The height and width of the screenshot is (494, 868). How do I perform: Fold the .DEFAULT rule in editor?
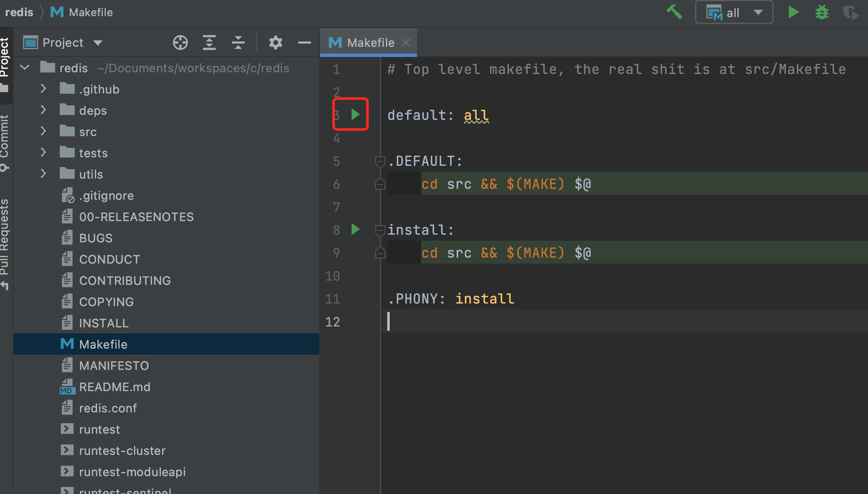point(380,161)
